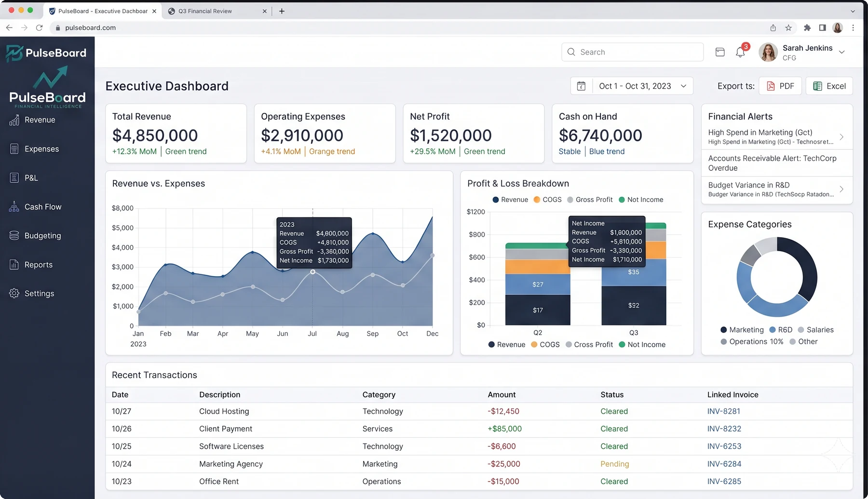The width and height of the screenshot is (868, 499).
Task: Expand the Sarah Jenkins profile menu
Action: coord(842,52)
